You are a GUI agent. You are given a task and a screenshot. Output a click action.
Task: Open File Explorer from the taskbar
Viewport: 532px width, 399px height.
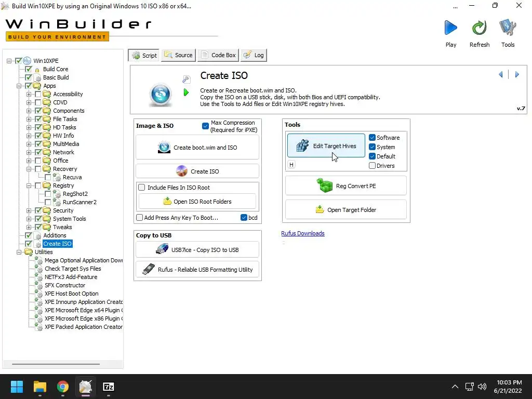39,387
